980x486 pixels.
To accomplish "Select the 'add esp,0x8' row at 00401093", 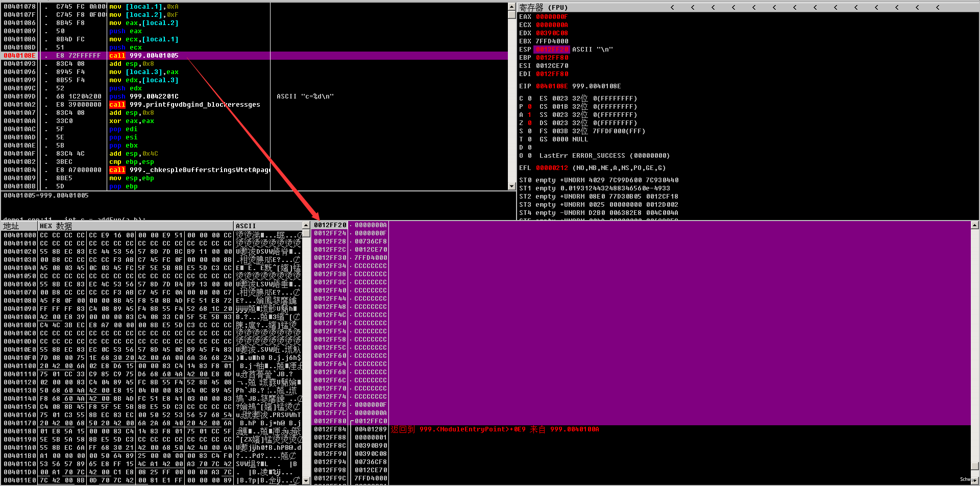I will tap(254, 64).
